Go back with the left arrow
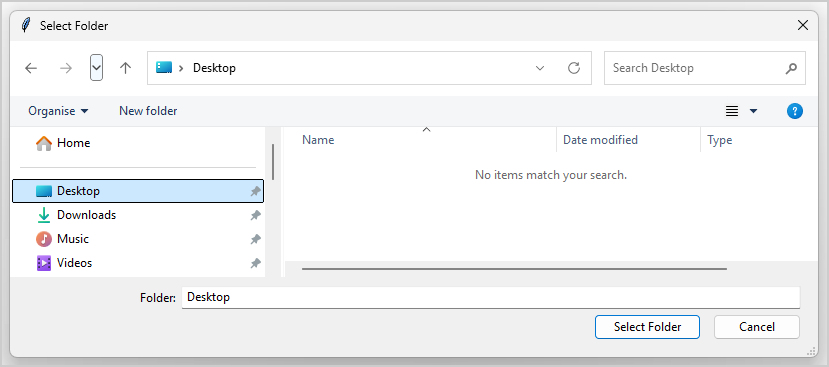829x367 pixels. [x=31, y=68]
